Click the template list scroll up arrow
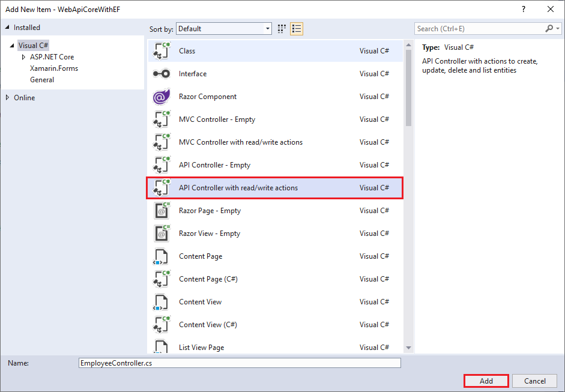This screenshot has height=392, width=565. tap(408, 45)
